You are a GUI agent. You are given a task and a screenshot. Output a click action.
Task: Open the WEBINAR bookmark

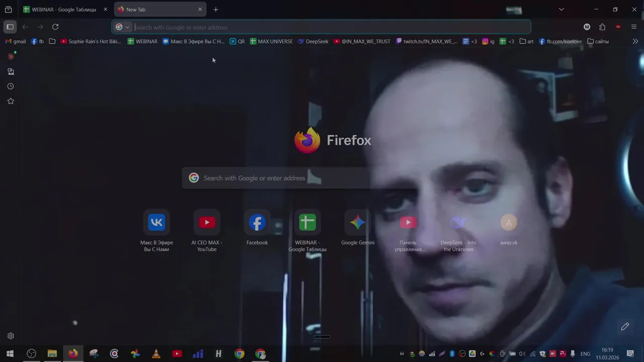coord(142,42)
